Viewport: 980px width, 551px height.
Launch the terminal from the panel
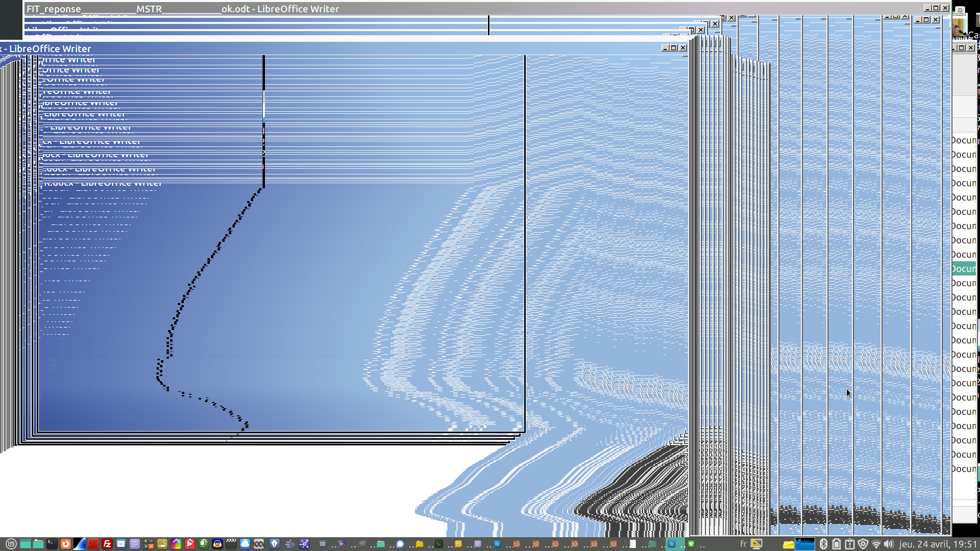tap(52, 544)
